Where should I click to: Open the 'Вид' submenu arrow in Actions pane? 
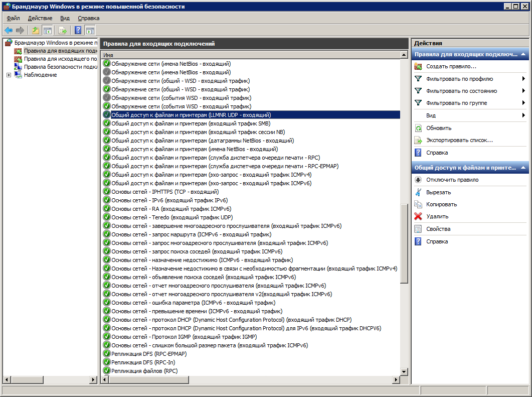coord(523,115)
